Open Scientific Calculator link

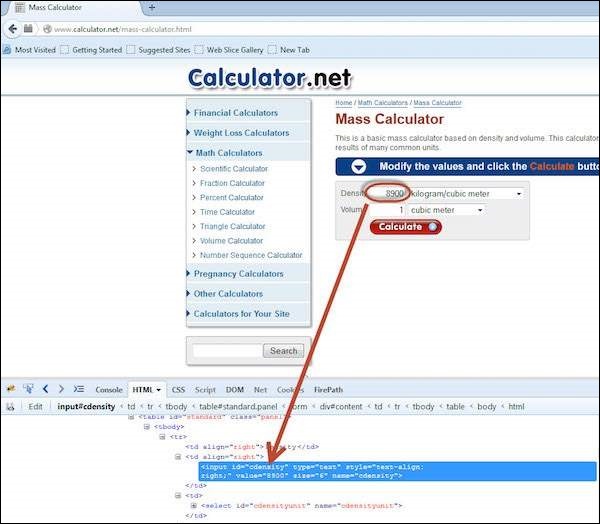pos(234,169)
